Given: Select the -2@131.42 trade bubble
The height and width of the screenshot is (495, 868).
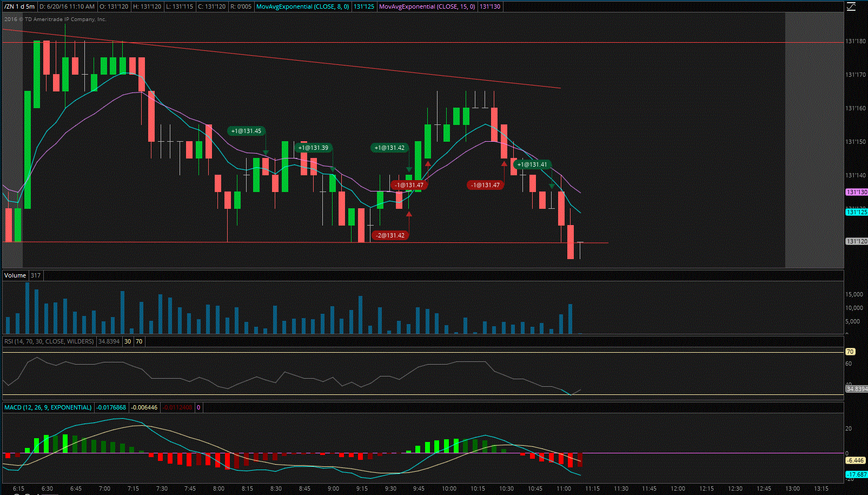Looking at the screenshot, I should click(x=390, y=235).
